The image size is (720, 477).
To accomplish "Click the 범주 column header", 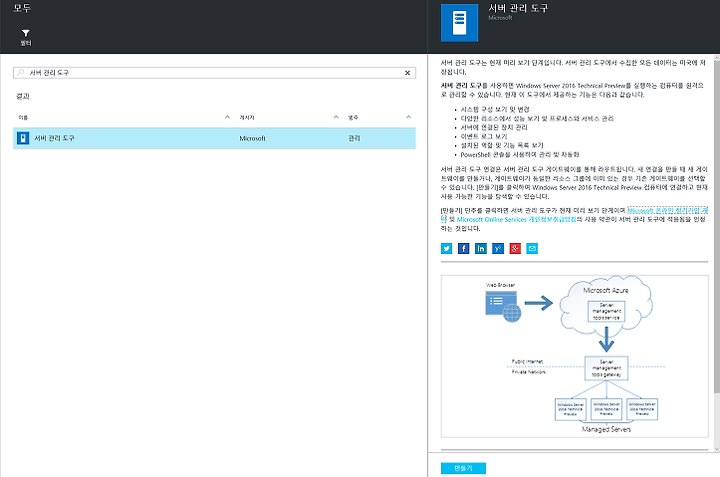I will pos(353,118).
